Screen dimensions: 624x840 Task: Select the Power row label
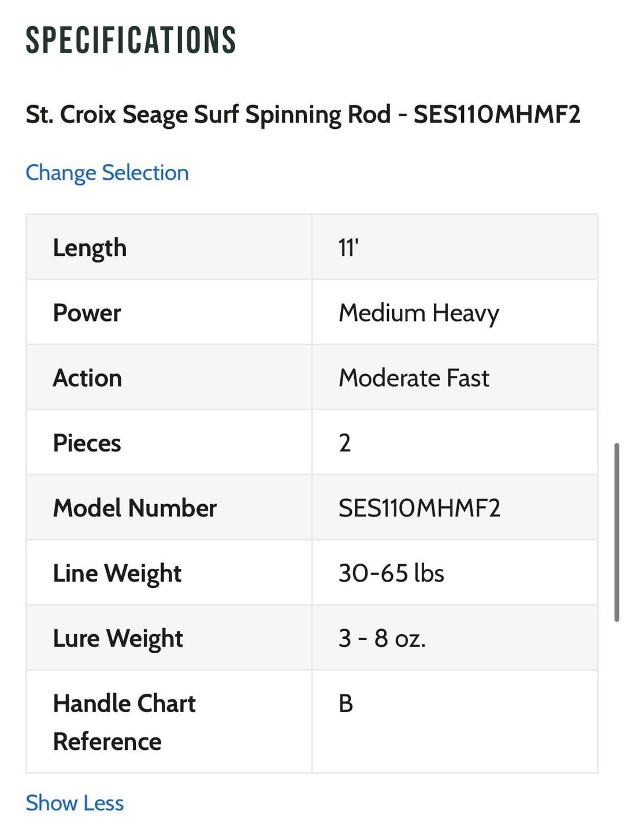coord(87,313)
